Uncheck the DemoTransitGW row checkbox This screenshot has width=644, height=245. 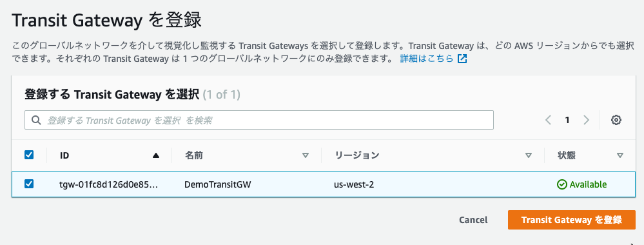[29, 184]
